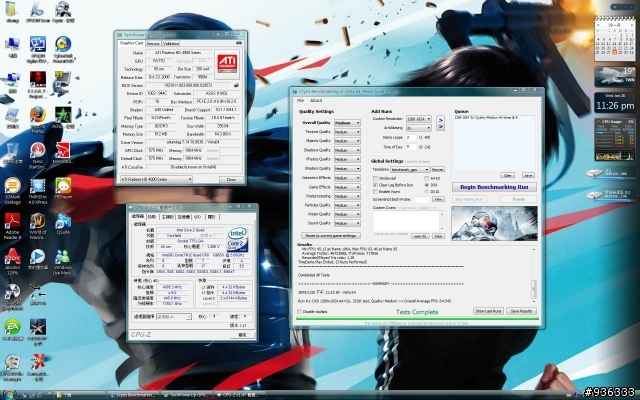Launch the PPStream desktop icon
640x400 pixels.
tap(63, 186)
